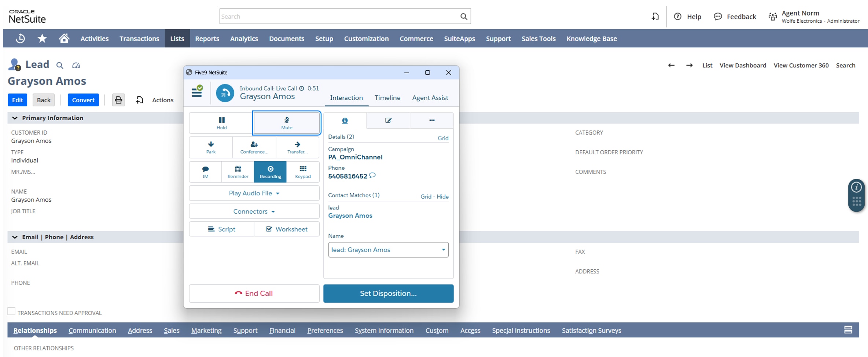Viewport: 868px width, 357px height.
Task: Open the Keypad in the softphone
Action: tap(303, 172)
